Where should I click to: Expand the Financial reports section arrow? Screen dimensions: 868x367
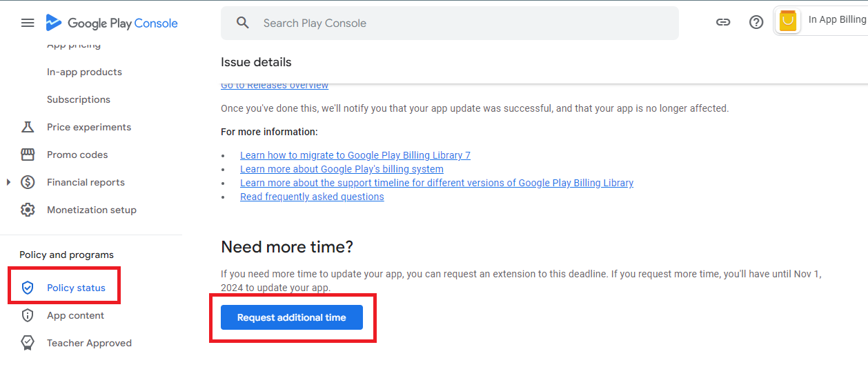[x=9, y=182]
